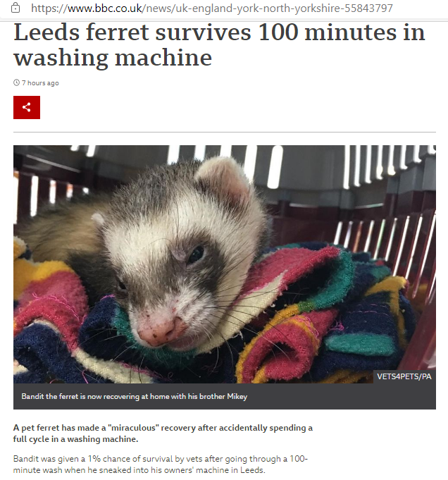This screenshot has height=480, width=448.
Task: Open the ferret photo
Action: click(x=225, y=264)
